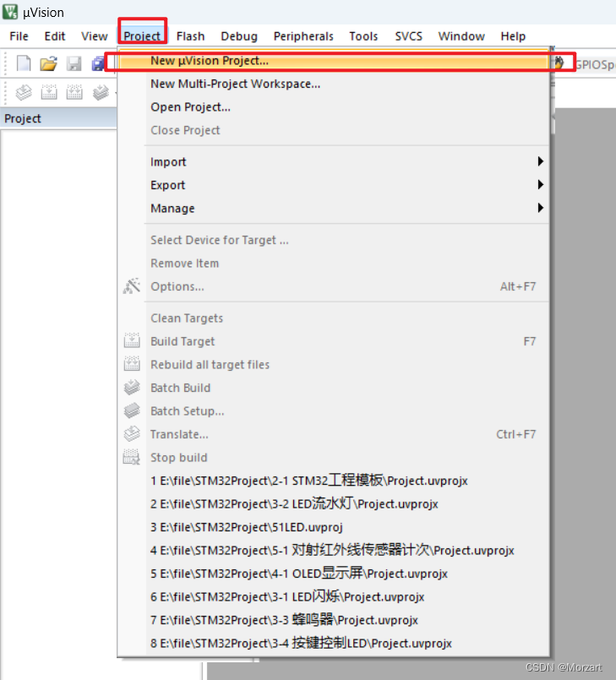Click the Translate icon in build toolbar

pos(24,92)
